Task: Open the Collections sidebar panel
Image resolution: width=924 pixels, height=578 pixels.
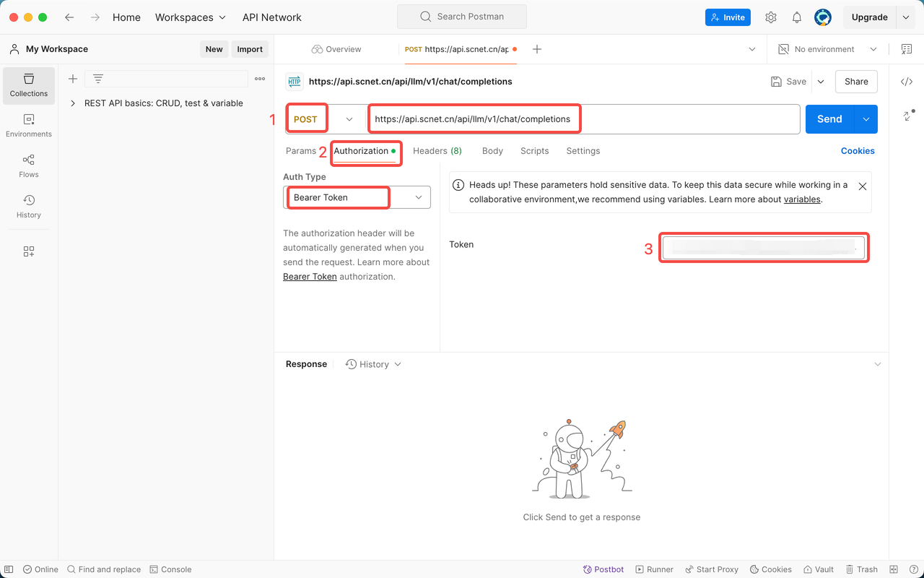Action: click(29, 85)
